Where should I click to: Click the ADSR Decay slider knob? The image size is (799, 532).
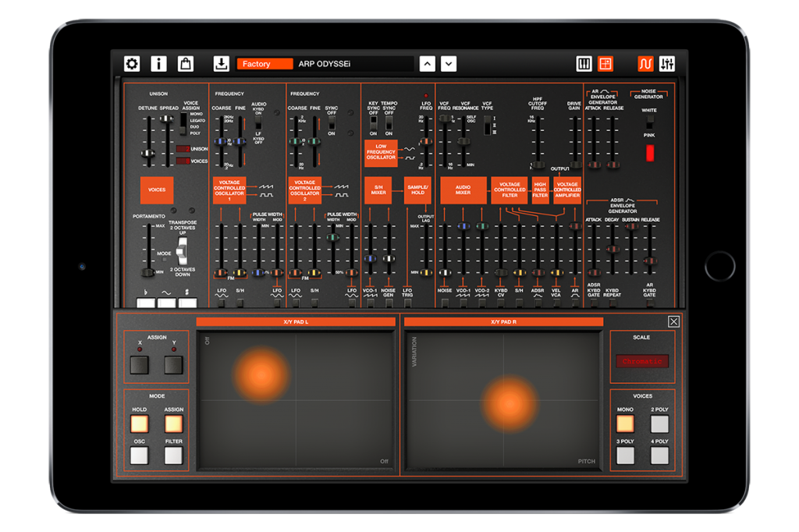pos(613,249)
